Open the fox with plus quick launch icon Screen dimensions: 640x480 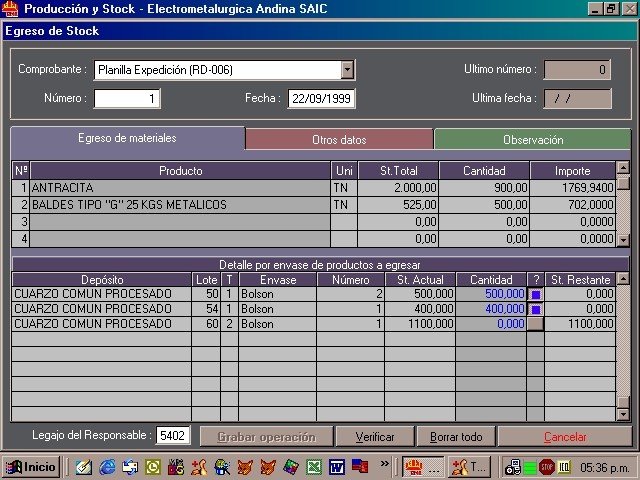(199, 467)
